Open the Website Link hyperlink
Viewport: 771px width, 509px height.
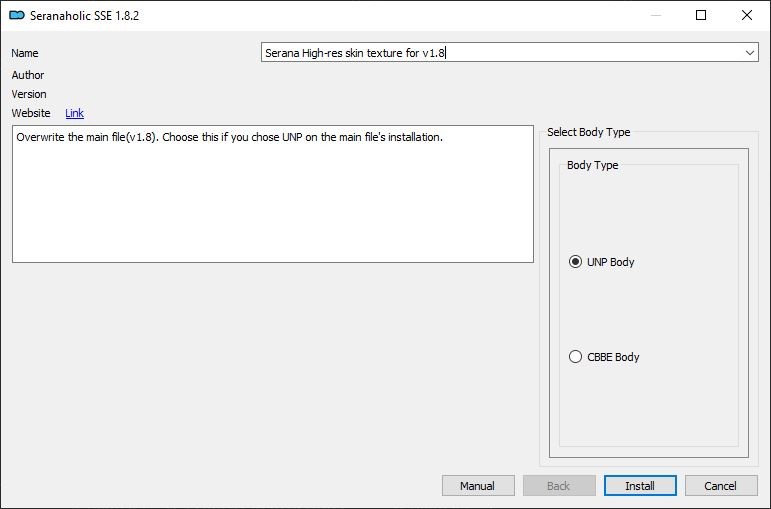(74, 113)
